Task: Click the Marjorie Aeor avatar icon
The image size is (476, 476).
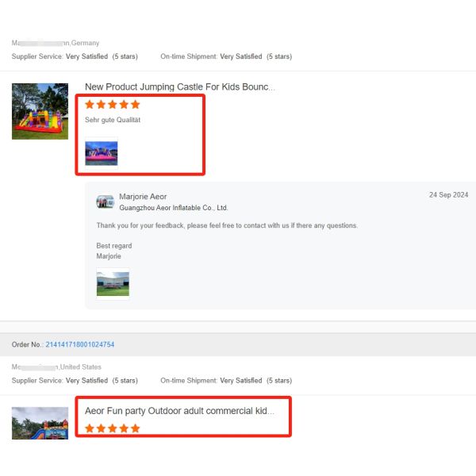Action: coord(105,202)
